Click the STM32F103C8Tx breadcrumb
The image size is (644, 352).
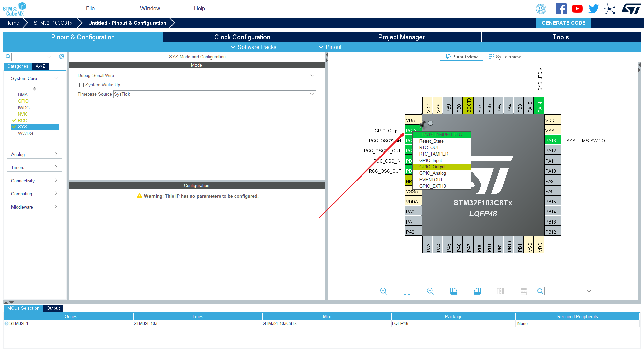[53, 23]
